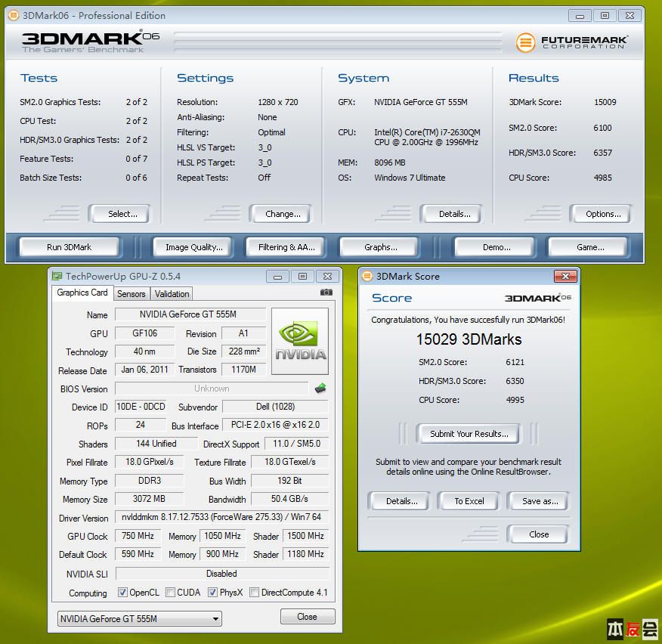
Task: Disable the PhysX checkbox
Action: pos(212,593)
